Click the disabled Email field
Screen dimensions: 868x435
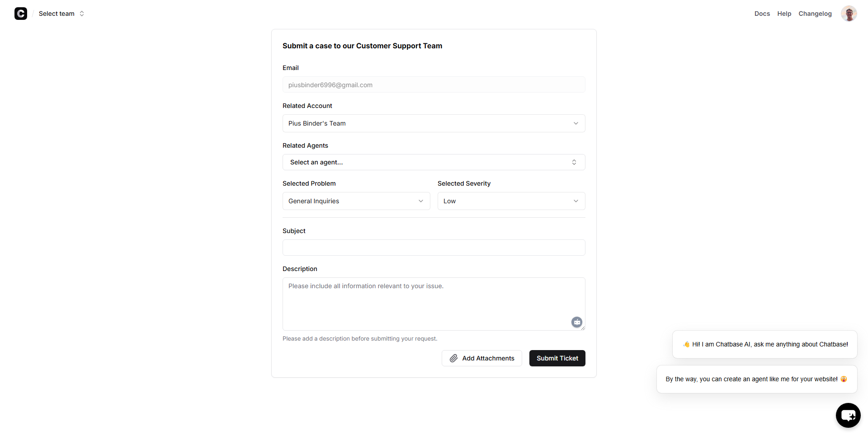[434, 85]
